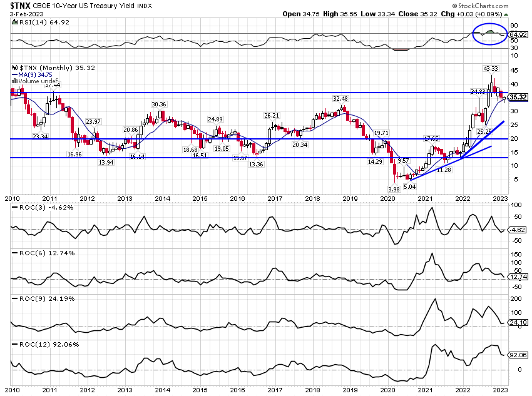Click the 26.21 high label
The width and height of the screenshot is (532, 396).
coord(272,116)
